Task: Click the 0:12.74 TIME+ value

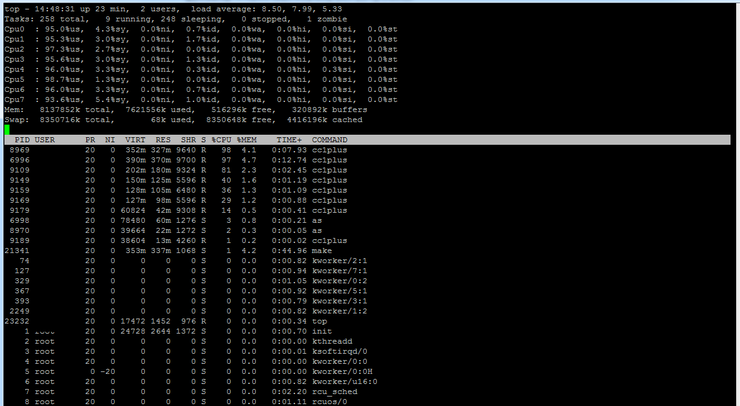Action: 289,160
